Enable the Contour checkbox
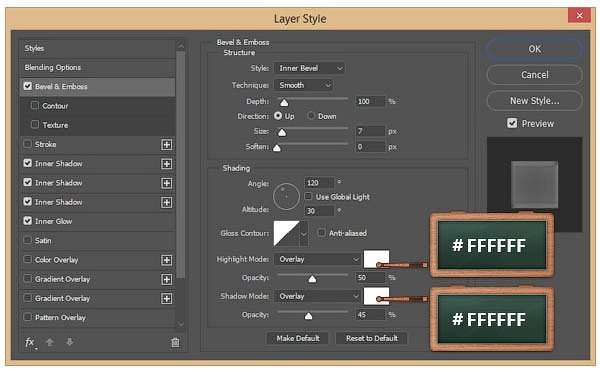This screenshot has height=372, width=600. click(35, 105)
